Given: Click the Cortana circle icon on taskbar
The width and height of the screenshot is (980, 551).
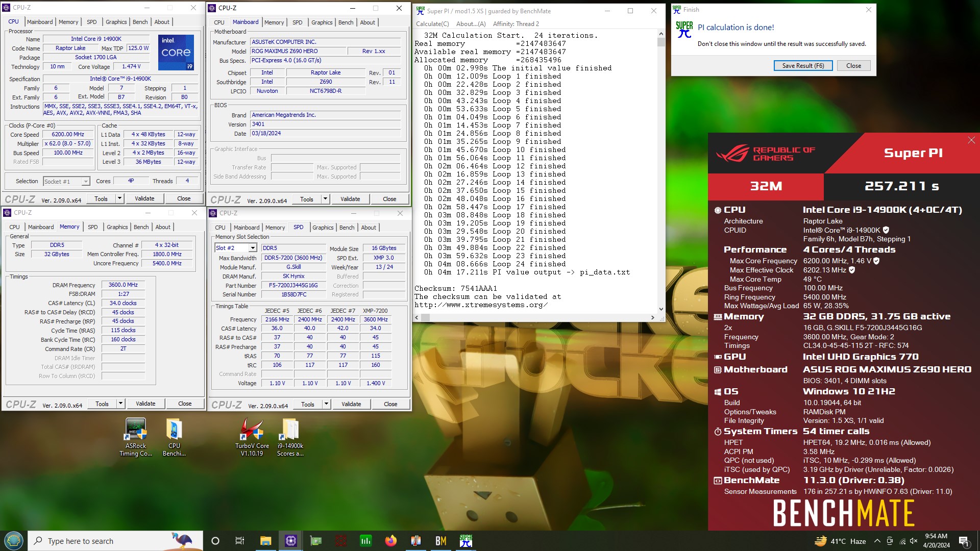Looking at the screenshot, I should point(215,541).
